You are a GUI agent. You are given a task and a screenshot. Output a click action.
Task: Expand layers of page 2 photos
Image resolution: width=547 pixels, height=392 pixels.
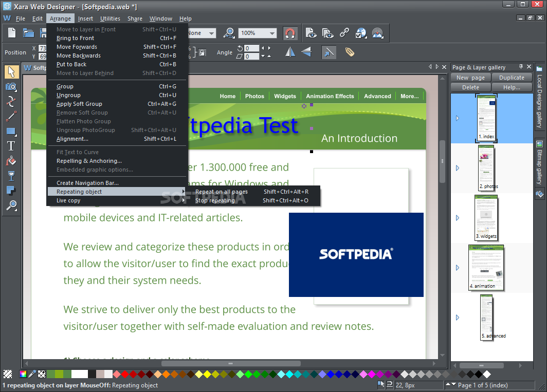pos(458,168)
